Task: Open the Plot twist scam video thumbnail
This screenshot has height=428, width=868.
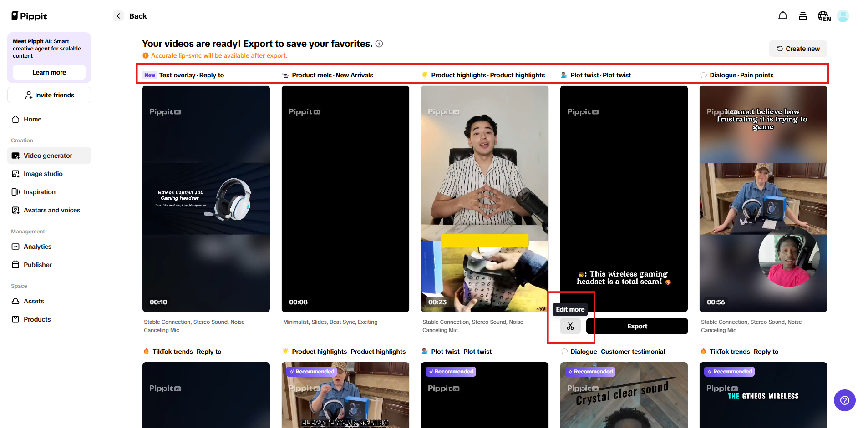Action: click(624, 199)
